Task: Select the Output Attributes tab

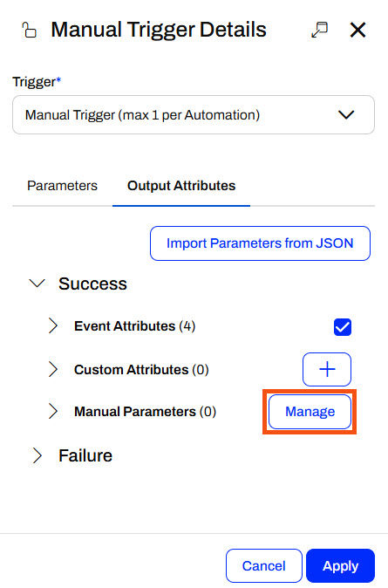Action: 181,186
